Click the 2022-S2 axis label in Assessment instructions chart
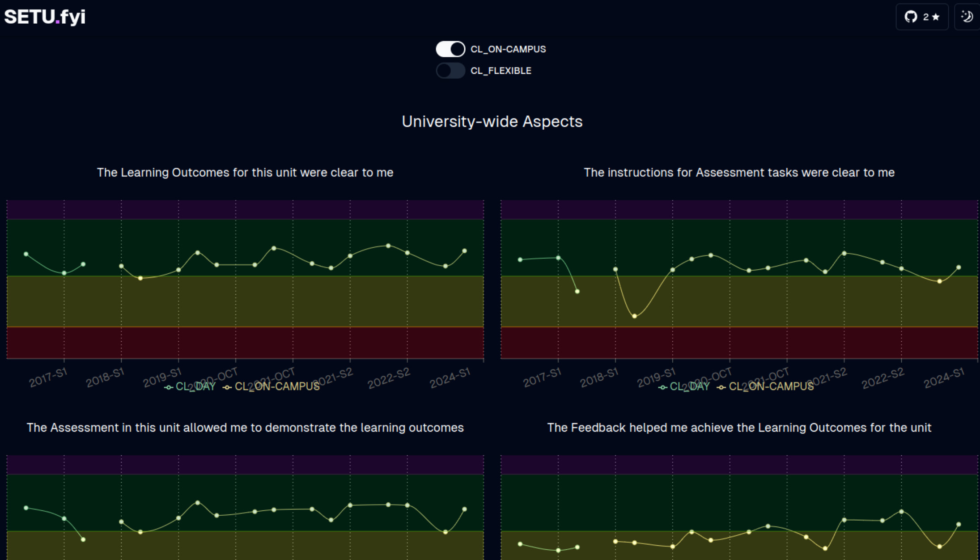Viewport: 980px width, 560px height. 883,378
